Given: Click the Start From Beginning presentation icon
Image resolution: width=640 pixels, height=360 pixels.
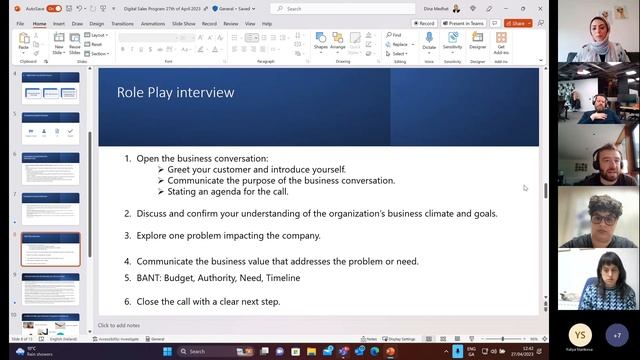Looking at the screenshot, I should (103, 8).
